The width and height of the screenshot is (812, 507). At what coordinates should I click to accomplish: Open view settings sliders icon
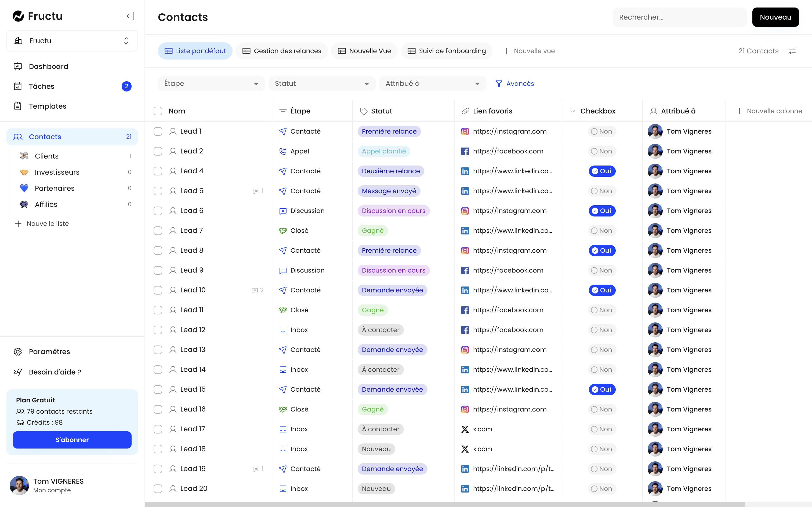point(792,51)
